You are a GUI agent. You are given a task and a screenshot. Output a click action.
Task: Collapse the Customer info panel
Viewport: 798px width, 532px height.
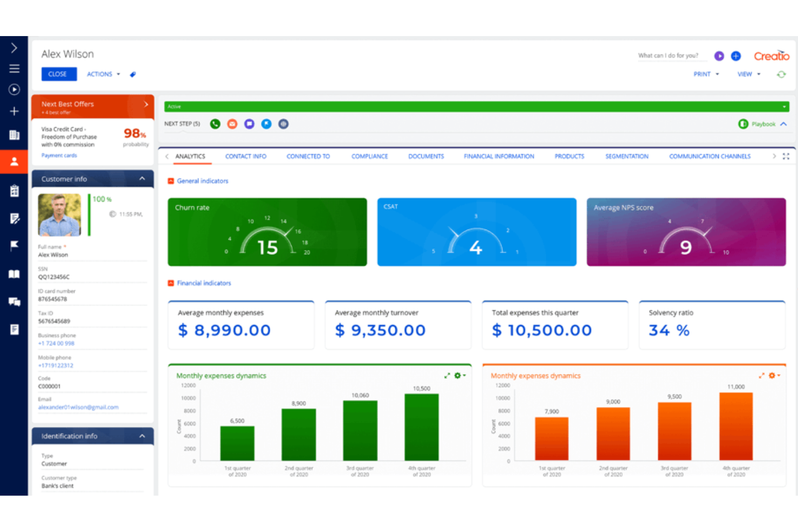click(142, 178)
